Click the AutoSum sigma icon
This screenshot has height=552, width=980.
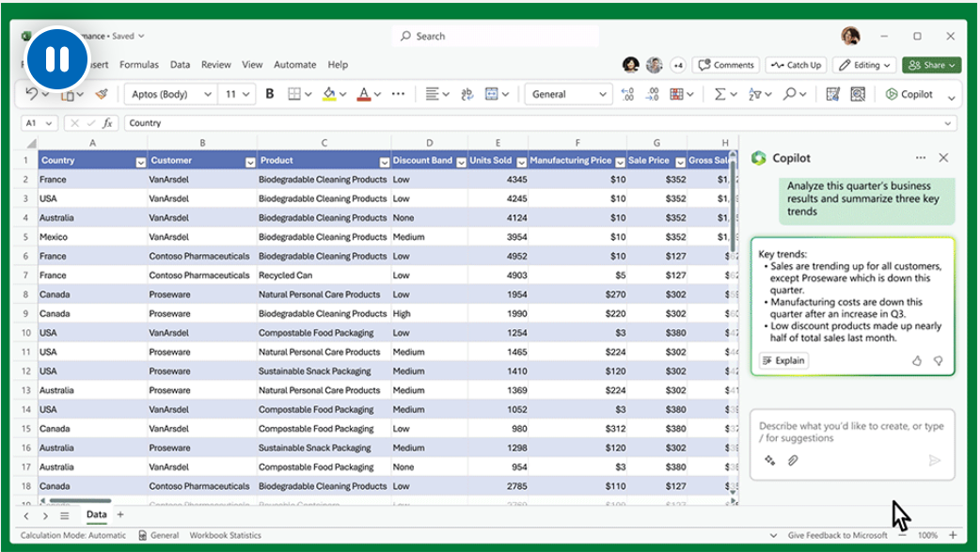tap(720, 94)
